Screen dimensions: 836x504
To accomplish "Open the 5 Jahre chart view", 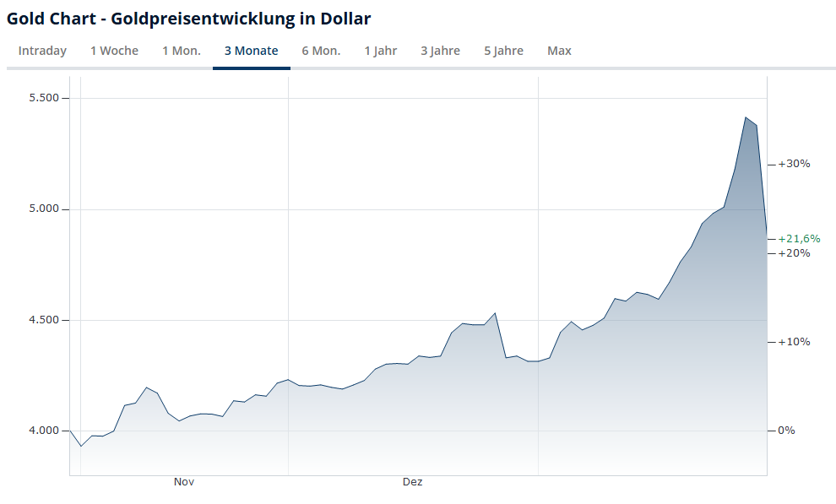I will point(503,51).
